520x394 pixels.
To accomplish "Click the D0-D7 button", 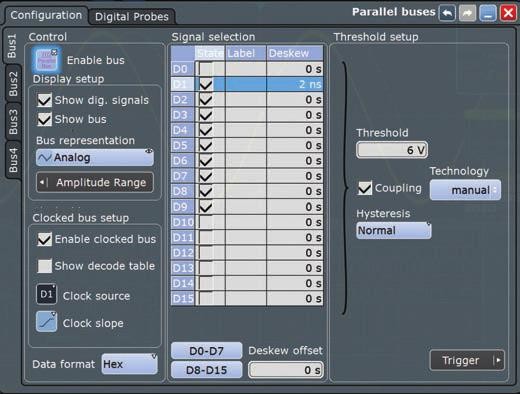I will 206,351.
